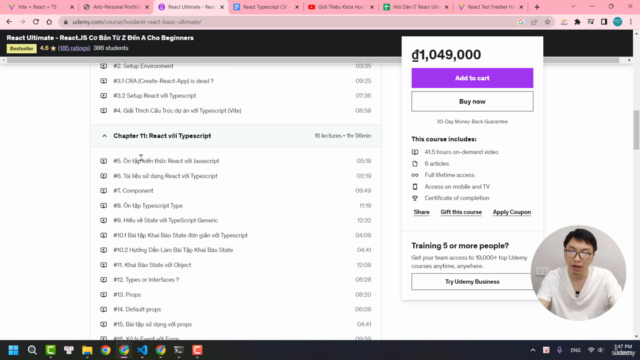Click the Apply Coupon link
Viewport: 640px width, 360px height.
pos(511,212)
